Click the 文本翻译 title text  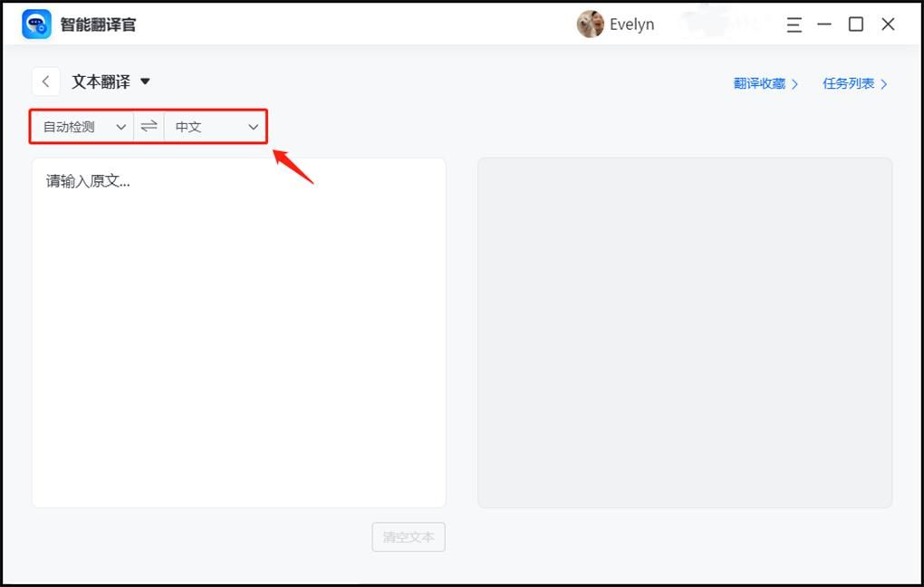tap(101, 82)
